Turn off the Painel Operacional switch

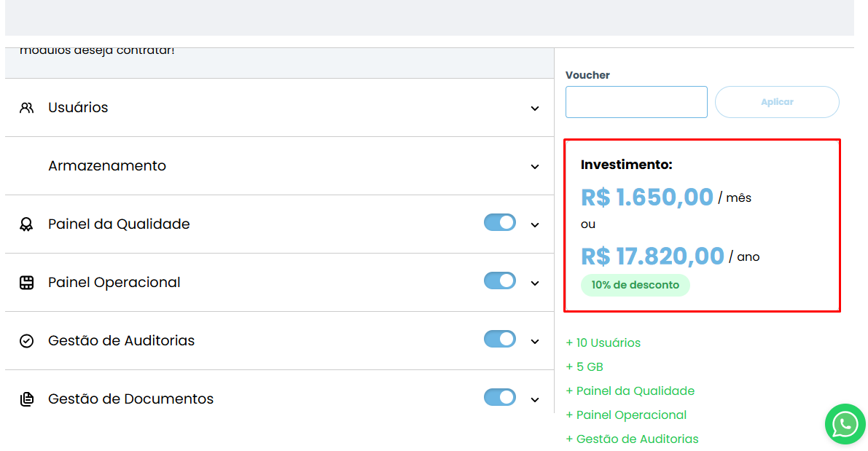click(x=500, y=281)
